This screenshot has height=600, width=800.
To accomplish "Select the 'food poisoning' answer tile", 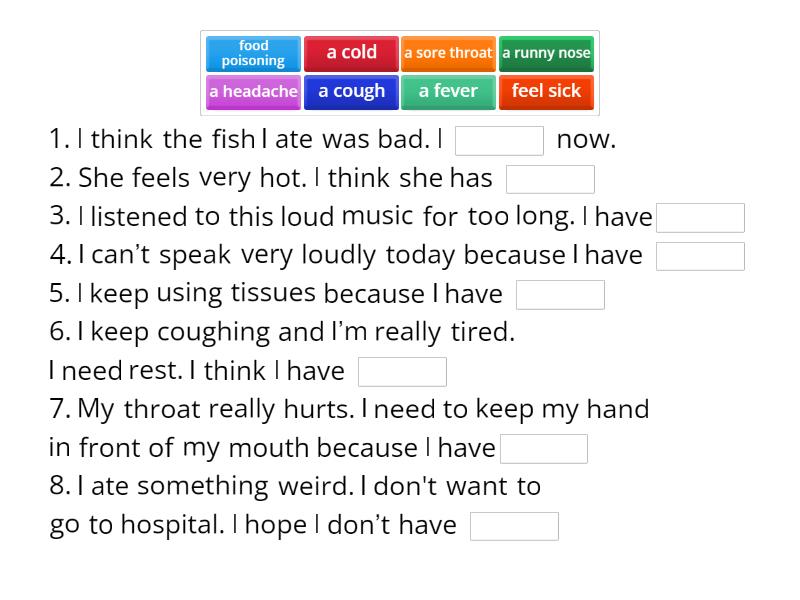I will point(253,53).
